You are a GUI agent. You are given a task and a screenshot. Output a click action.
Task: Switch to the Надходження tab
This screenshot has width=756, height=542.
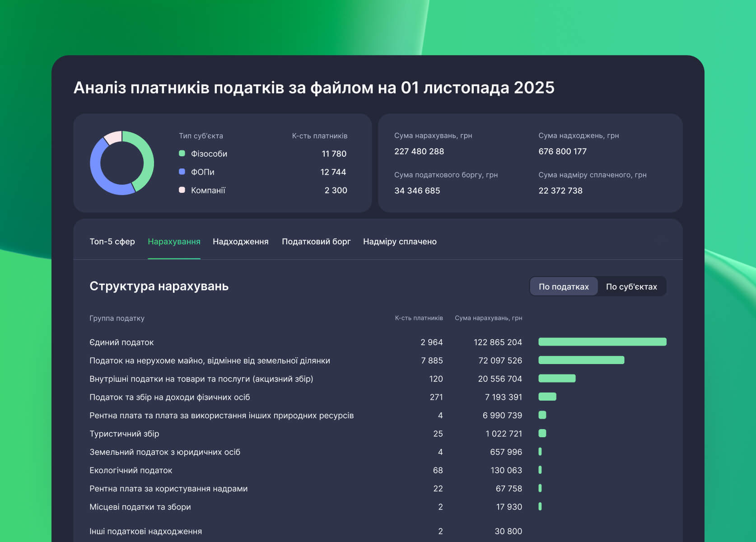pos(241,242)
